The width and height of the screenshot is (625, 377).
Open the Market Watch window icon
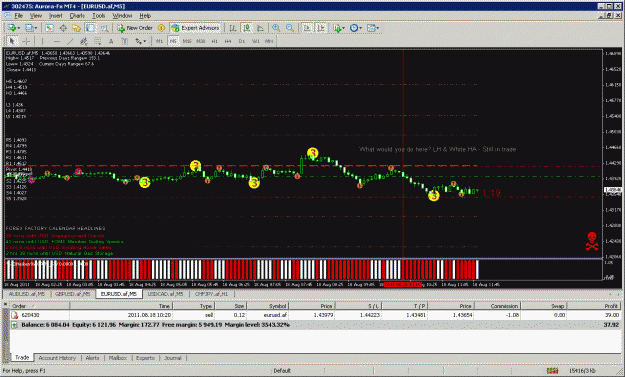[49, 28]
